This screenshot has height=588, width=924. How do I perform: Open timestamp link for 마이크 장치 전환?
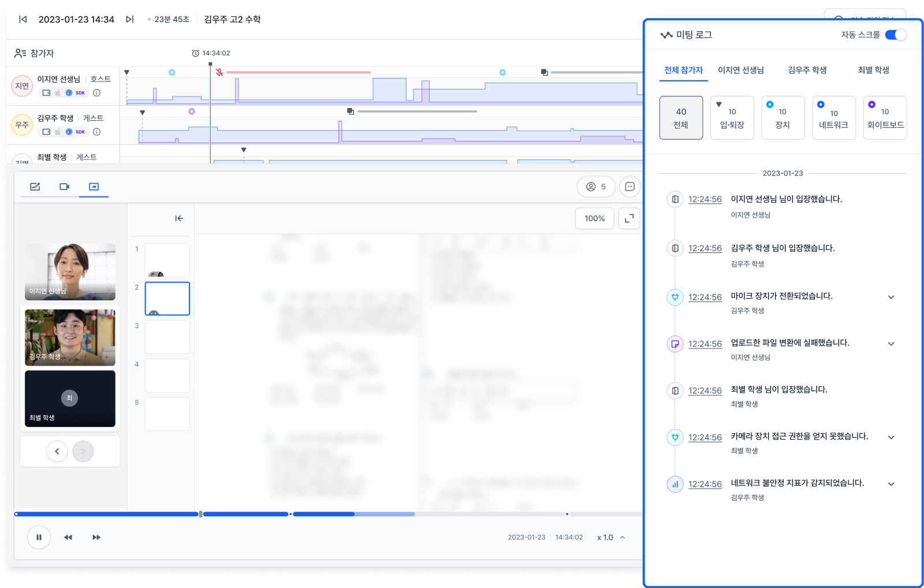tap(705, 297)
